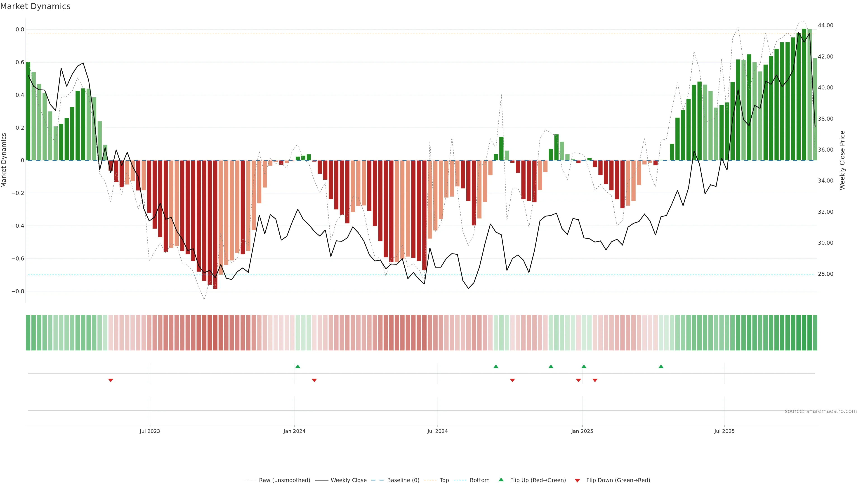Viewport: 868px width, 488px height.
Task: Click the rightmost cell in the heatmap strip
Action: point(815,332)
